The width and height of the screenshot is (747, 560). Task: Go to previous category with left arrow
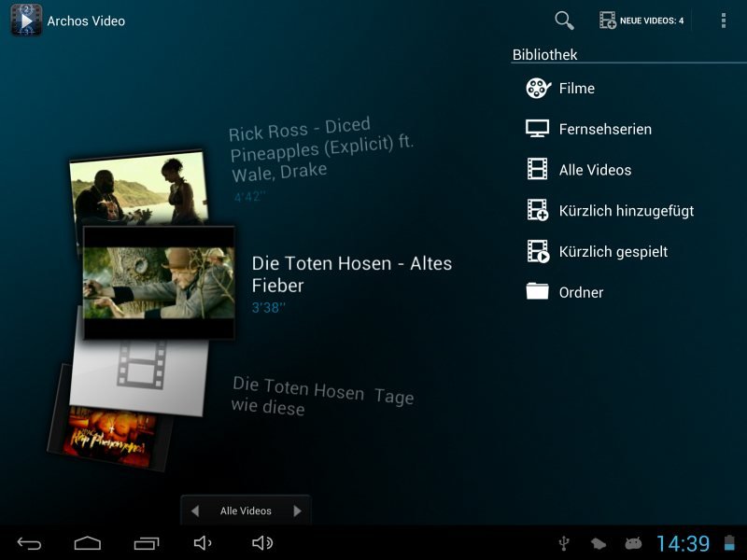click(195, 511)
